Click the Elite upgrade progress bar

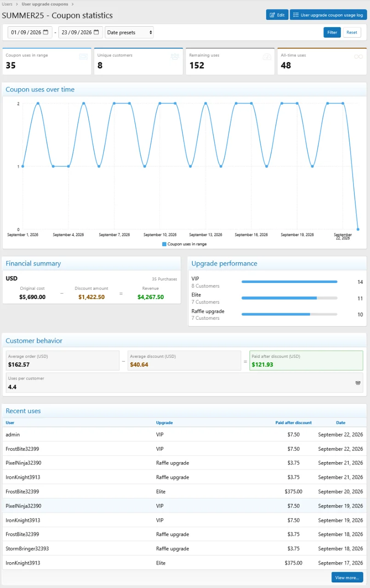(x=289, y=298)
